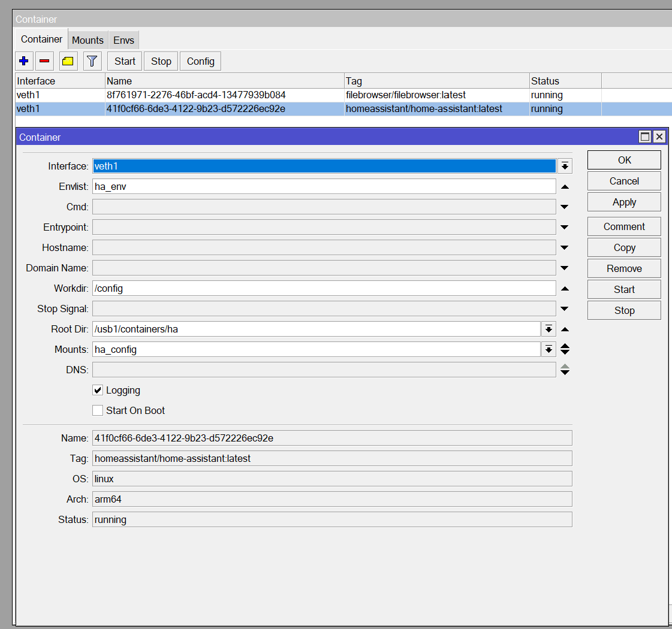This screenshot has width=672, height=629.
Task: Open the Interface dropdown list
Action: click(565, 167)
